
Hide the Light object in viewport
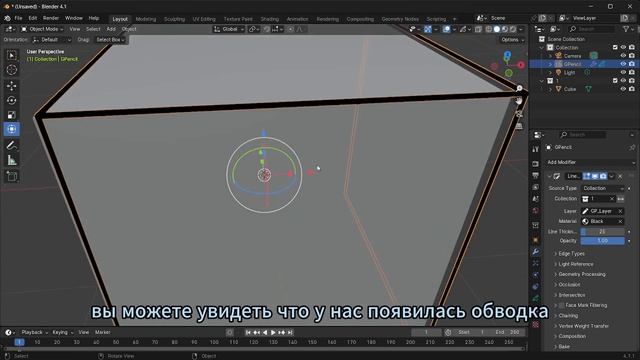pos(623,73)
